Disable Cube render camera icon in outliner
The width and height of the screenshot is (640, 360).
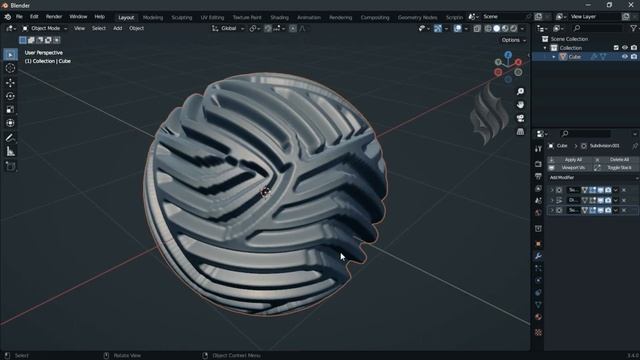[x=633, y=57]
